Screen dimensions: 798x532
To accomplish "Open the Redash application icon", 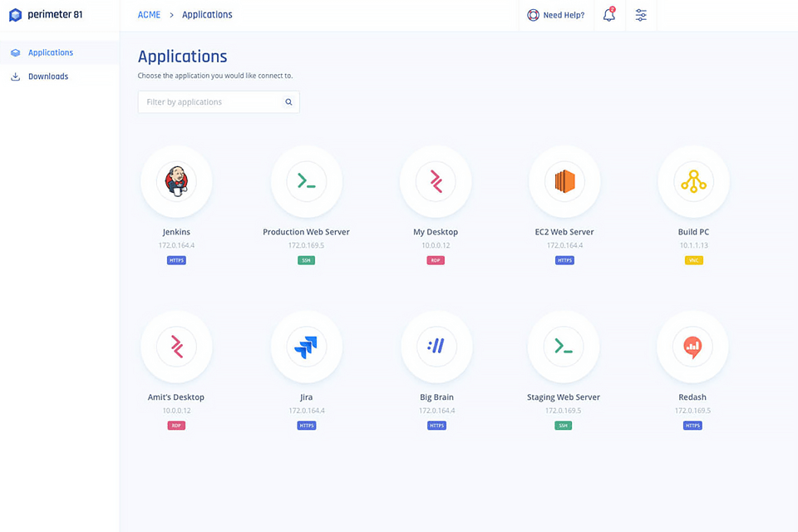I will [x=692, y=347].
